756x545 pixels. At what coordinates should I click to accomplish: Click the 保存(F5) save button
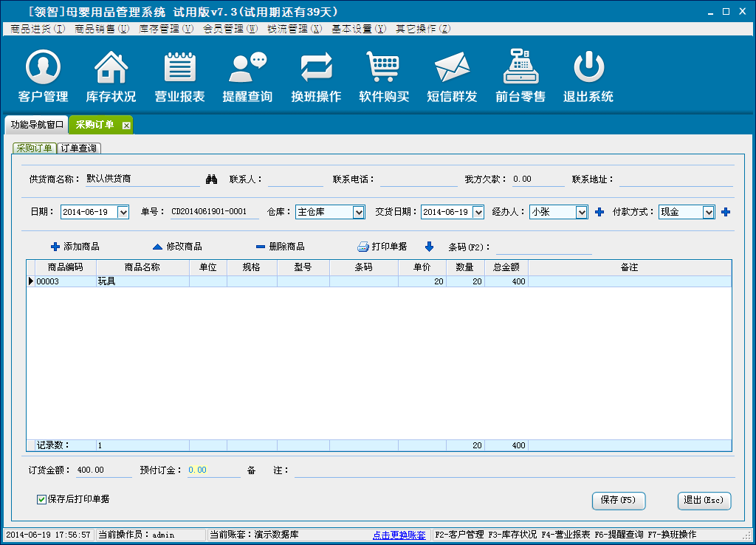(x=618, y=500)
